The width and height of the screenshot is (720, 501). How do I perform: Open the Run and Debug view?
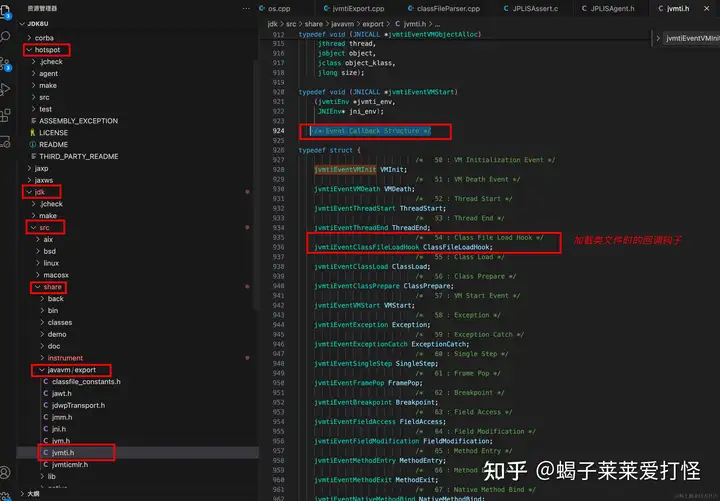click(x=5, y=89)
